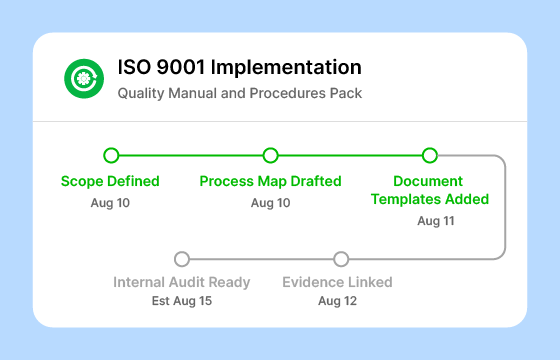Click the Evidence Linked label
Screen dimensions: 560x360
pos(338,282)
